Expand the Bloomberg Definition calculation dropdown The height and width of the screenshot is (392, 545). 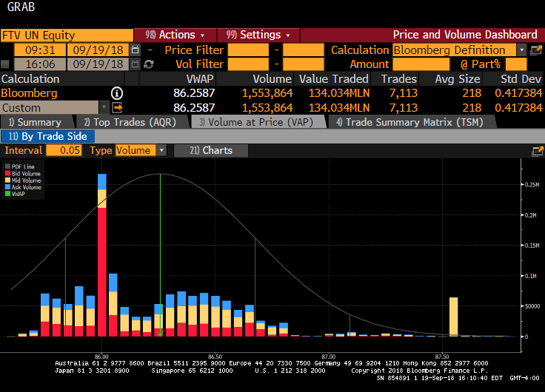(x=521, y=50)
